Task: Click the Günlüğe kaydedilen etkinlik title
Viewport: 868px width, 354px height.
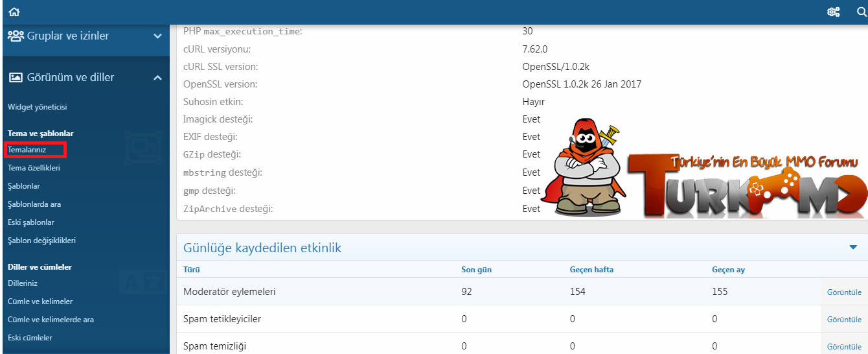Action: point(262,248)
